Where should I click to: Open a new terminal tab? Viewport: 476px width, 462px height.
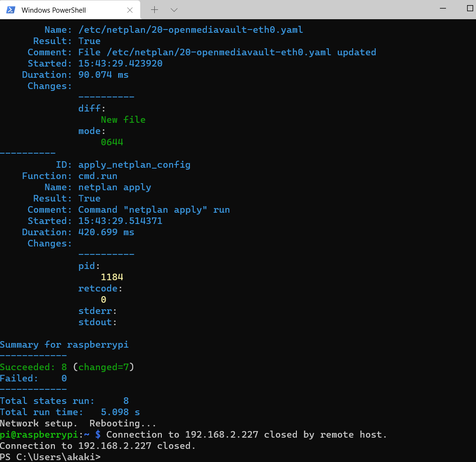pos(154,10)
